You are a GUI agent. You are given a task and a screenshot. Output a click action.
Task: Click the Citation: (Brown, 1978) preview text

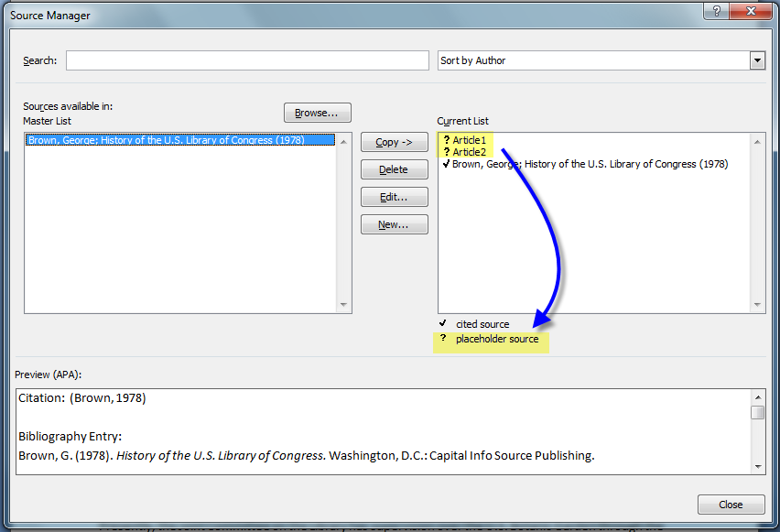[82, 398]
